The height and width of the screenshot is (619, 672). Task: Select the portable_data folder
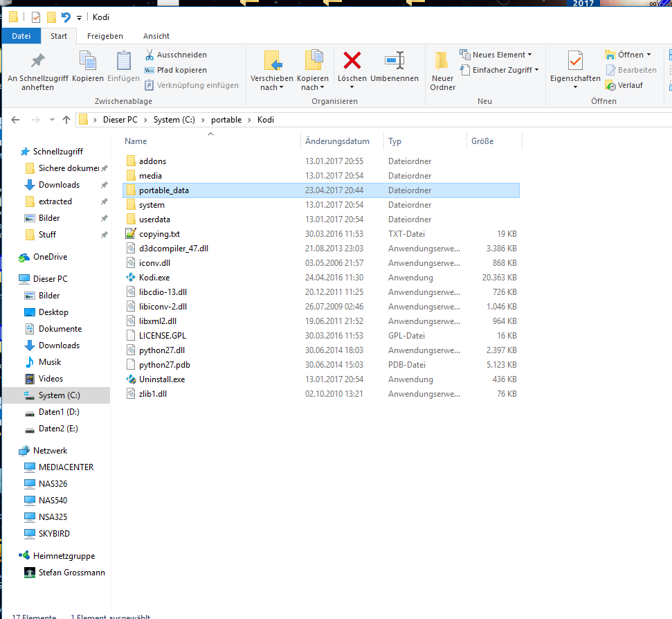pyautogui.click(x=320, y=190)
